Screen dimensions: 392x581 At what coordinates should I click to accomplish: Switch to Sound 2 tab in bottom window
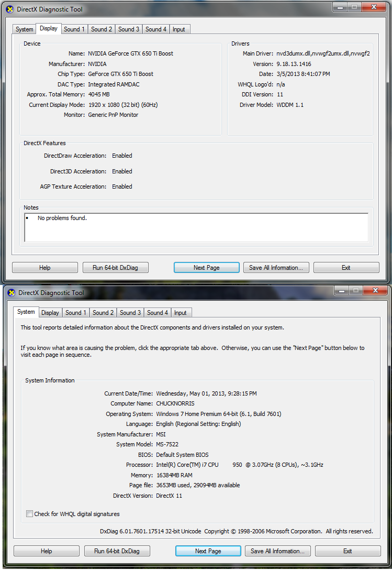tap(103, 313)
